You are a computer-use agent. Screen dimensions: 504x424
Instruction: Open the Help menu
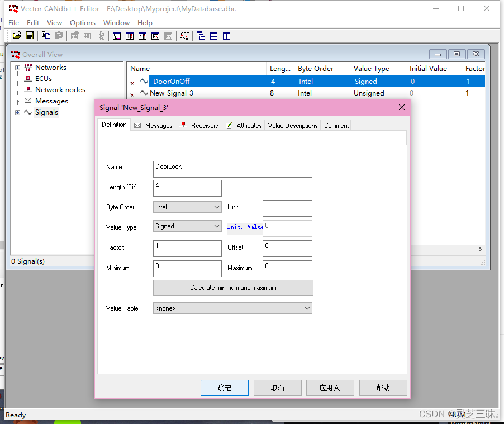pos(145,23)
